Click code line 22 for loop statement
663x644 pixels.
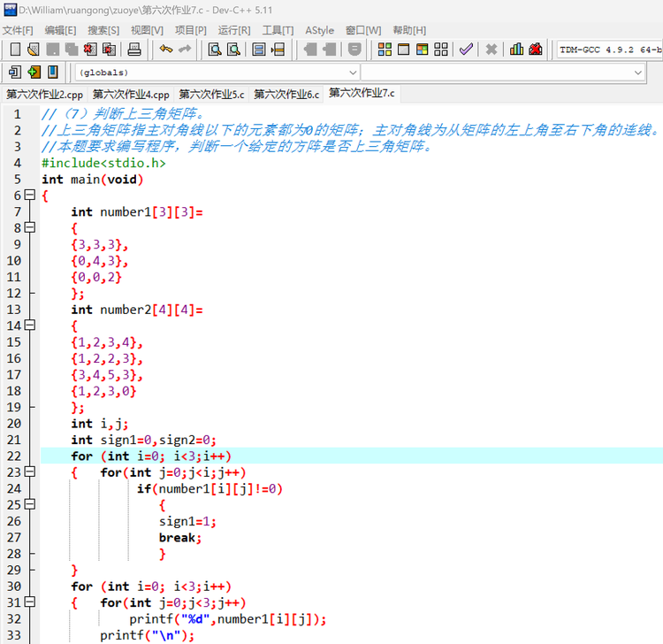click(x=151, y=456)
